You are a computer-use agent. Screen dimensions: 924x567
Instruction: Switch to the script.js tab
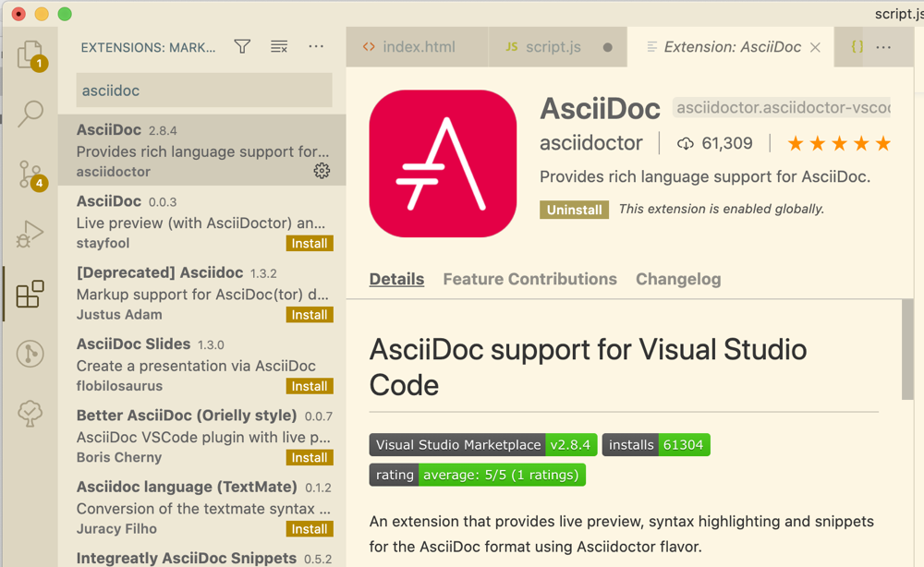click(x=554, y=46)
